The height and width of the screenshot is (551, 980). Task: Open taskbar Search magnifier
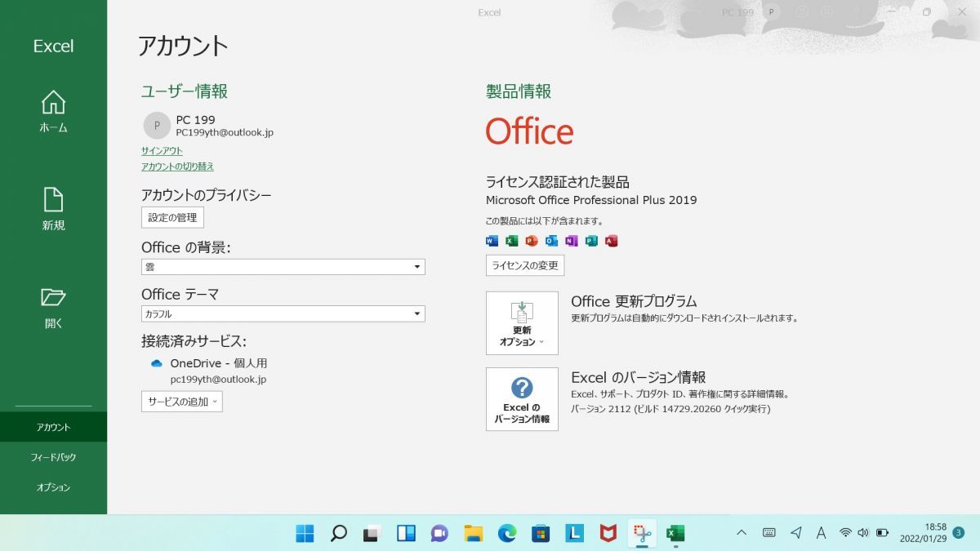point(338,533)
